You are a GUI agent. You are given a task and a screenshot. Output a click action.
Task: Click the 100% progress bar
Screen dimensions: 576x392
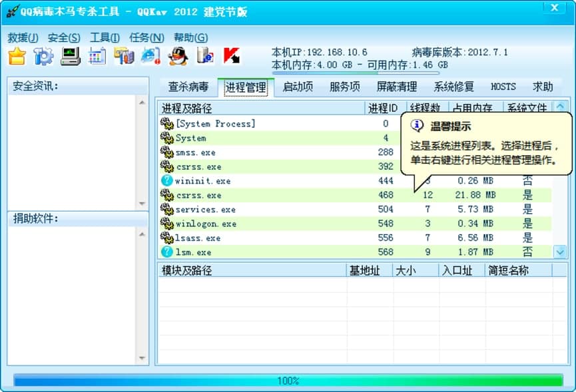click(288, 381)
